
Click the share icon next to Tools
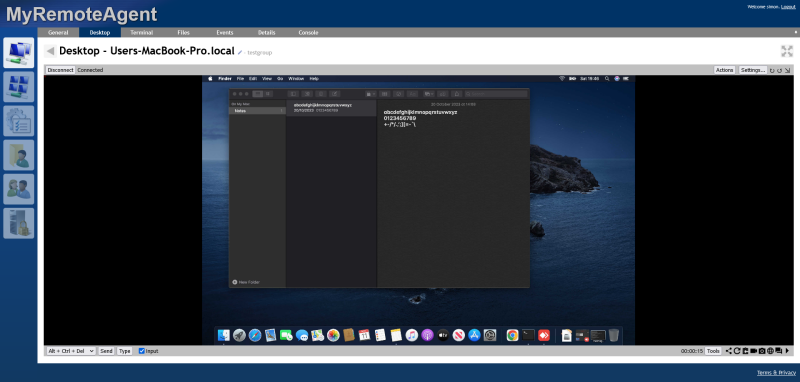(729, 351)
